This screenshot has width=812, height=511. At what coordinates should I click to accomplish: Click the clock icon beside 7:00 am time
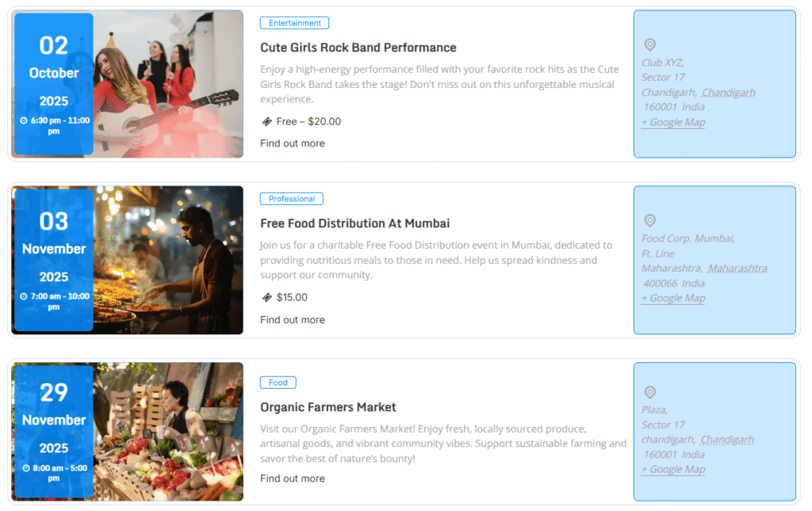point(24,297)
